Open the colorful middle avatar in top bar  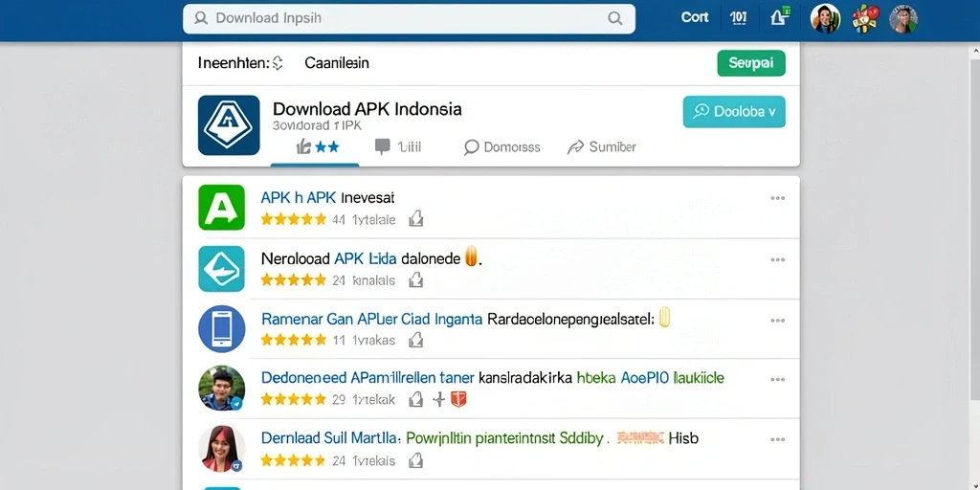865,19
